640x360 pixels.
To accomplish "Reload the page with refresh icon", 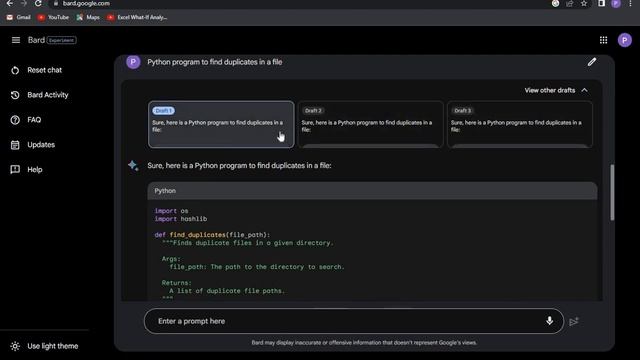I will pos(38,3).
